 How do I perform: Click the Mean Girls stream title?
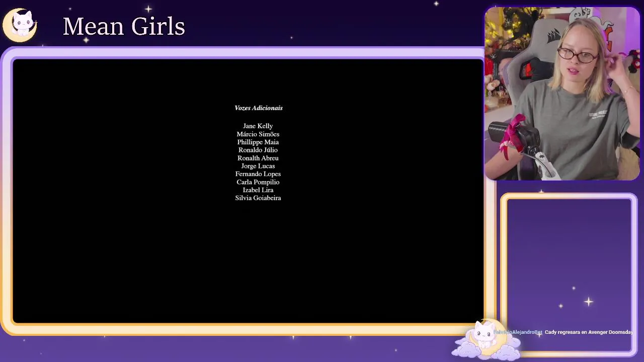point(124,26)
